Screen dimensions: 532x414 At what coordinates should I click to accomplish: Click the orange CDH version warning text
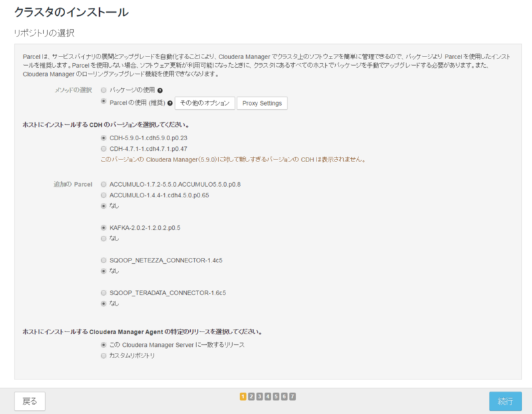233,159
